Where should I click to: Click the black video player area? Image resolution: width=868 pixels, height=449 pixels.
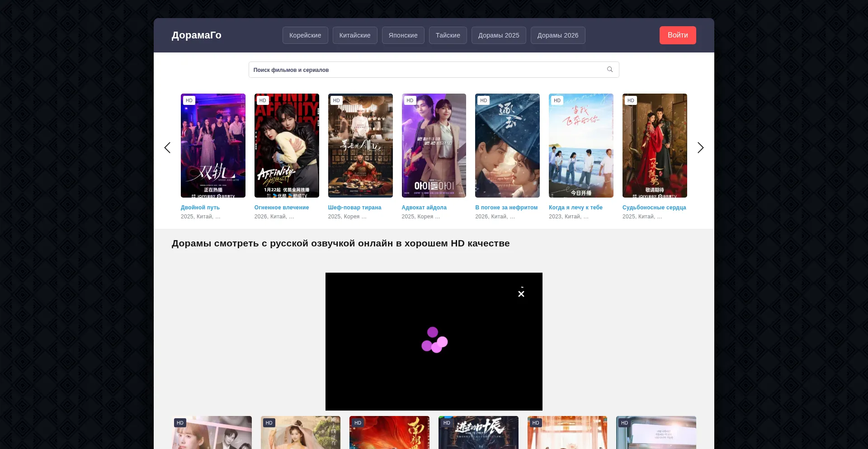pos(434,341)
